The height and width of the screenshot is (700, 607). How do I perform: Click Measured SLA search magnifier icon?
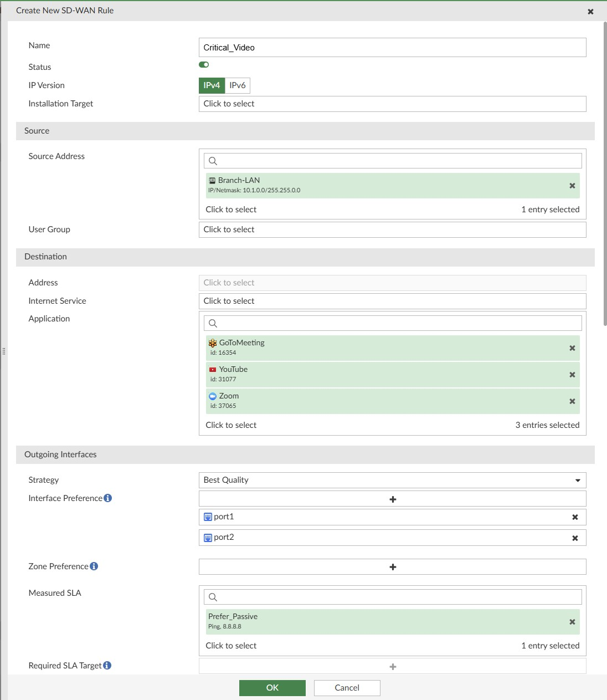click(x=213, y=597)
